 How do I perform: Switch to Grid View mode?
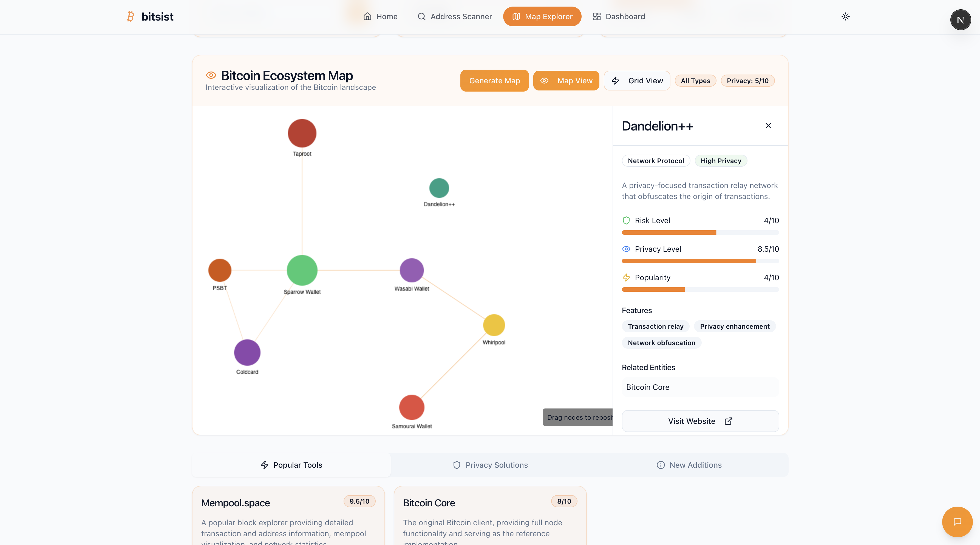(637, 81)
